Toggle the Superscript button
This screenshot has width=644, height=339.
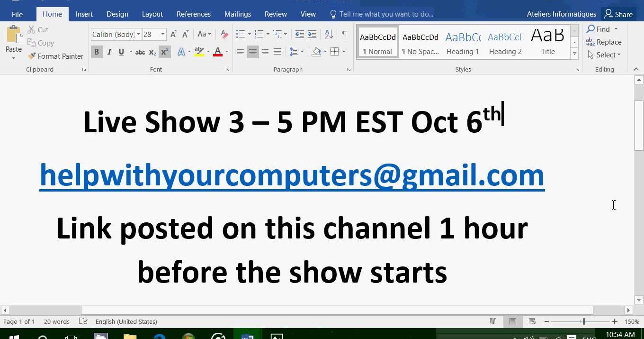click(164, 52)
